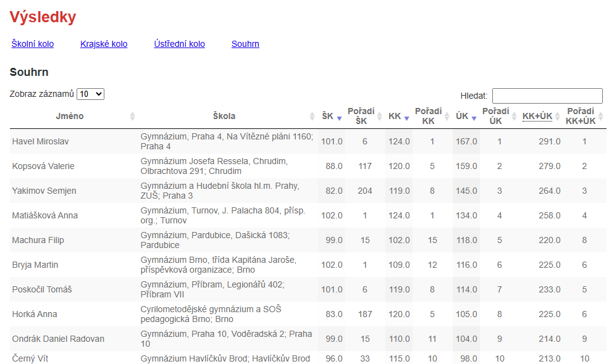Click the row for Havel Miroslav
609x364 pixels.
[x=41, y=141]
